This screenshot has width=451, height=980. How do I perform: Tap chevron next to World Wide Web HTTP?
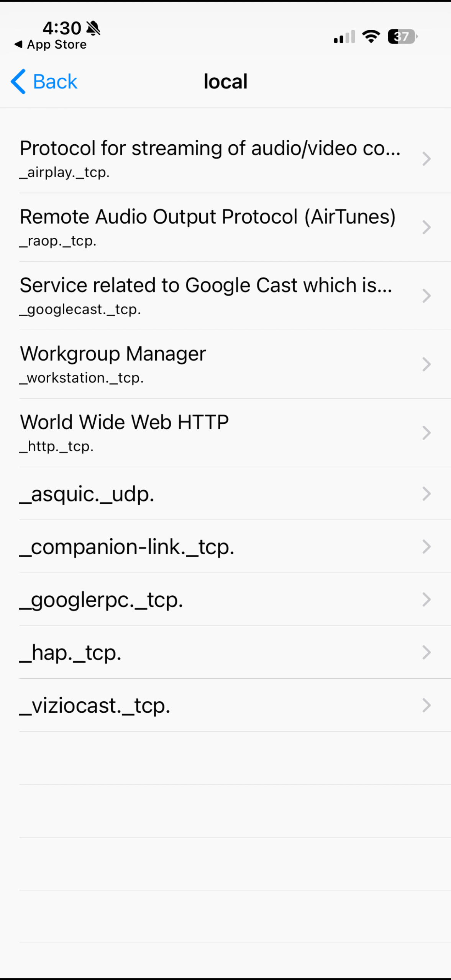[x=426, y=433]
